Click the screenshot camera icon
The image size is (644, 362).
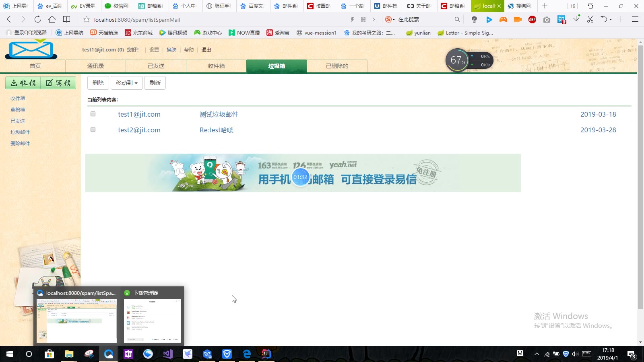(547, 19)
